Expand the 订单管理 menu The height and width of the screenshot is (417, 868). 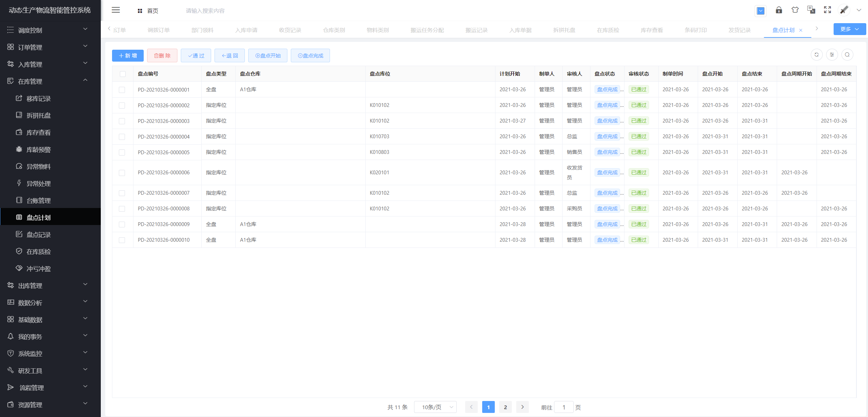click(x=50, y=47)
